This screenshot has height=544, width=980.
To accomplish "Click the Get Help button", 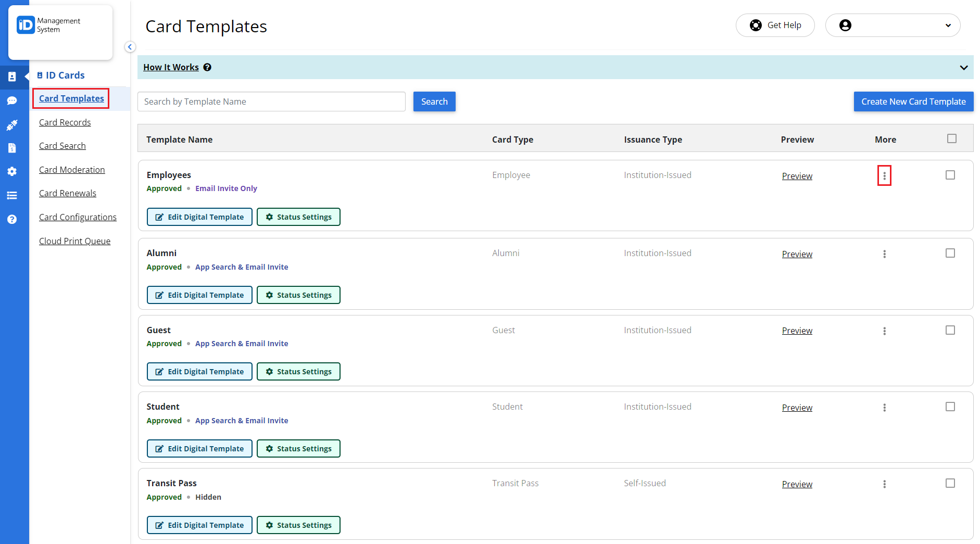I will [x=775, y=25].
